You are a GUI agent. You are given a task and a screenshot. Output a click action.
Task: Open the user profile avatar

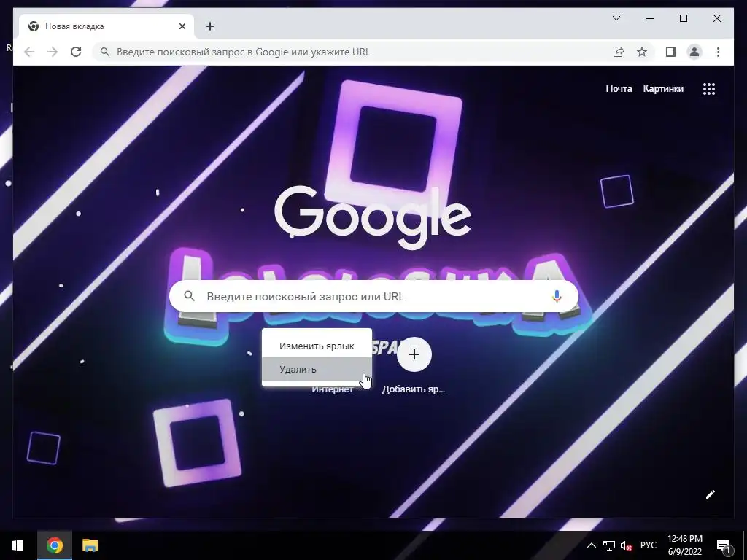pyautogui.click(x=694, y=52)
